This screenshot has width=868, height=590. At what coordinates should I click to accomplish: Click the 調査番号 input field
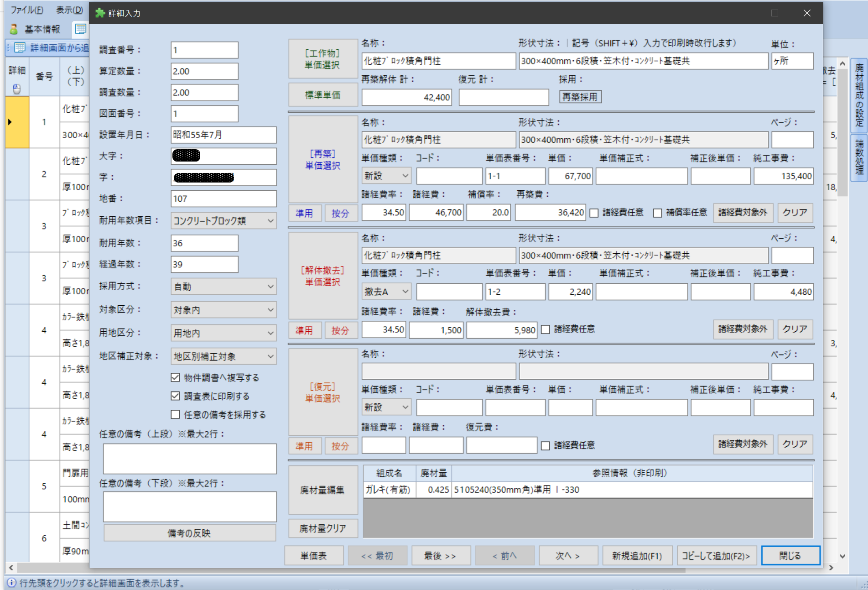tap(204, 50)
